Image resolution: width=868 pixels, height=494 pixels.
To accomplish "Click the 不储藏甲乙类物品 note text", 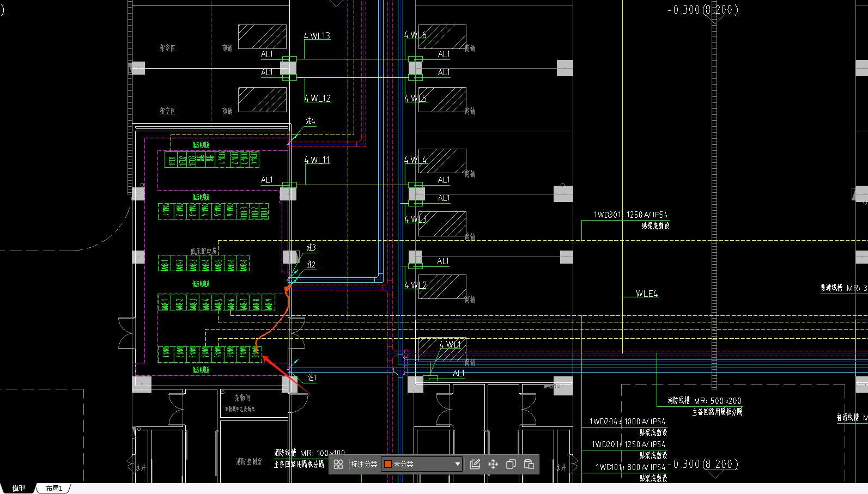I will (240, 409).
